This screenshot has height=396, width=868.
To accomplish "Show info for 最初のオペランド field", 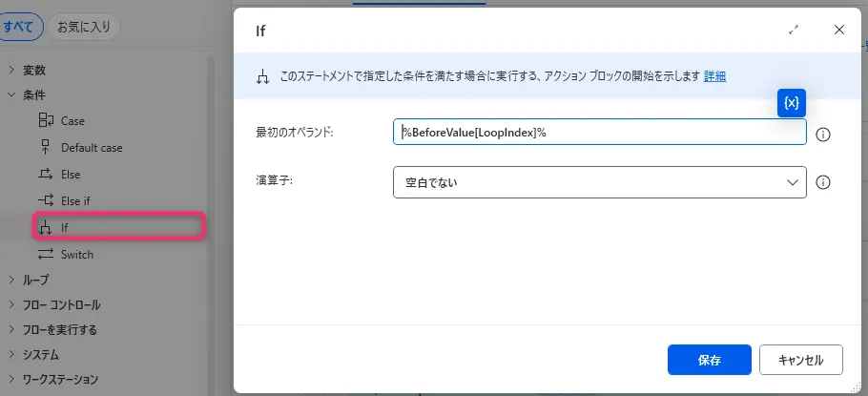I will click(824, 135).
